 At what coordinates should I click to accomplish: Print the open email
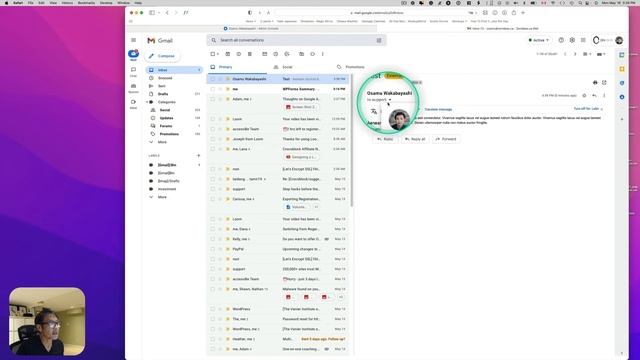tap(595, 83)
